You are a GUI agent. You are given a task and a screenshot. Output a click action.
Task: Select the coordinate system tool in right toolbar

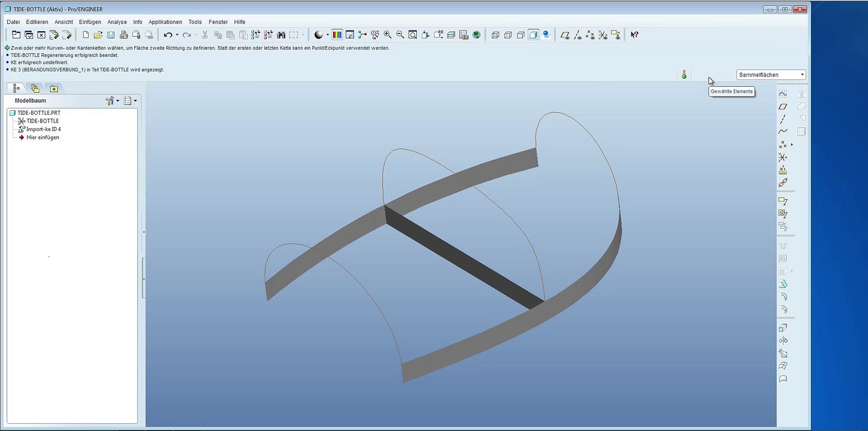[782, 157]
